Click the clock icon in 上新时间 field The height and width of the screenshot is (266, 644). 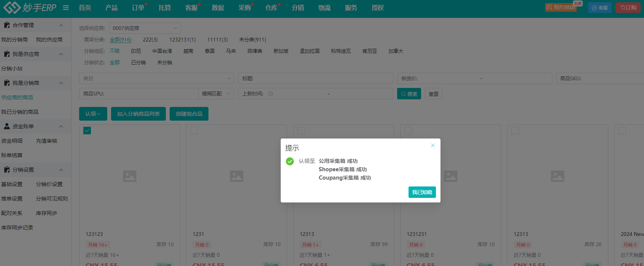click(x=270, y=94)
